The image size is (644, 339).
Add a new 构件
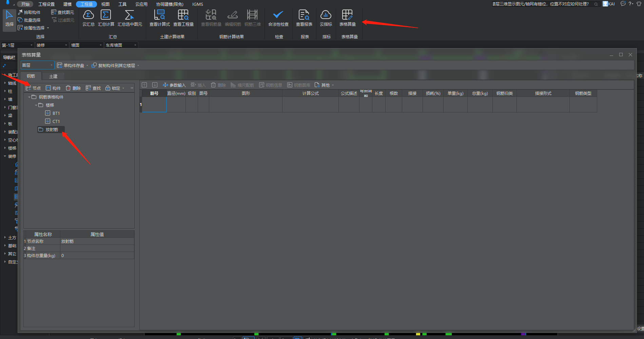pyautogui.click(x=53, y=88)
